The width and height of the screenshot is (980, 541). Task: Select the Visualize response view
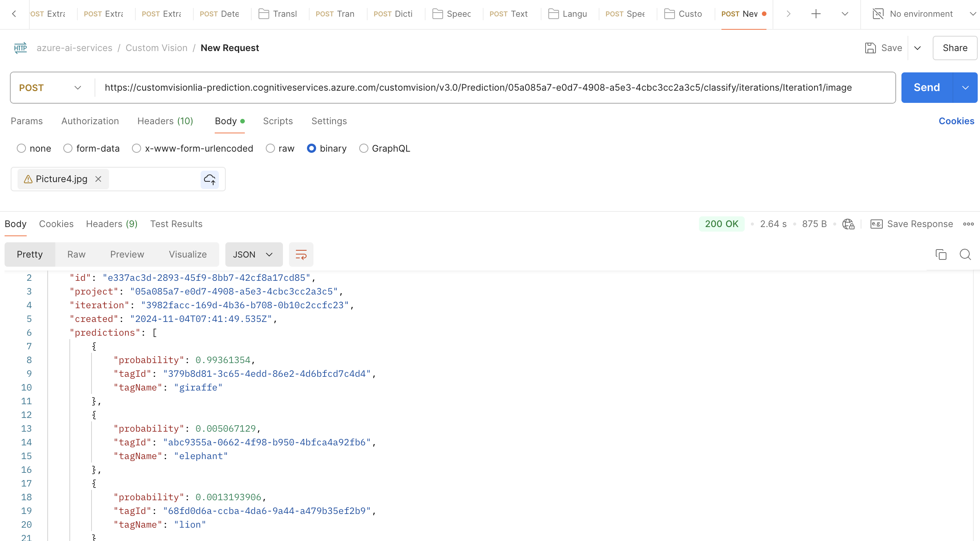click(x=188, y=254)
